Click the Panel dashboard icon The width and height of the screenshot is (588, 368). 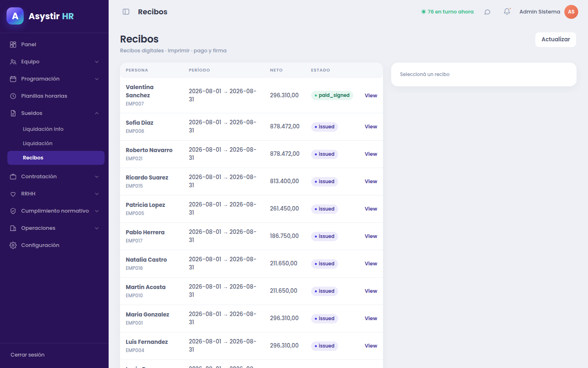(x=13, y=45)
